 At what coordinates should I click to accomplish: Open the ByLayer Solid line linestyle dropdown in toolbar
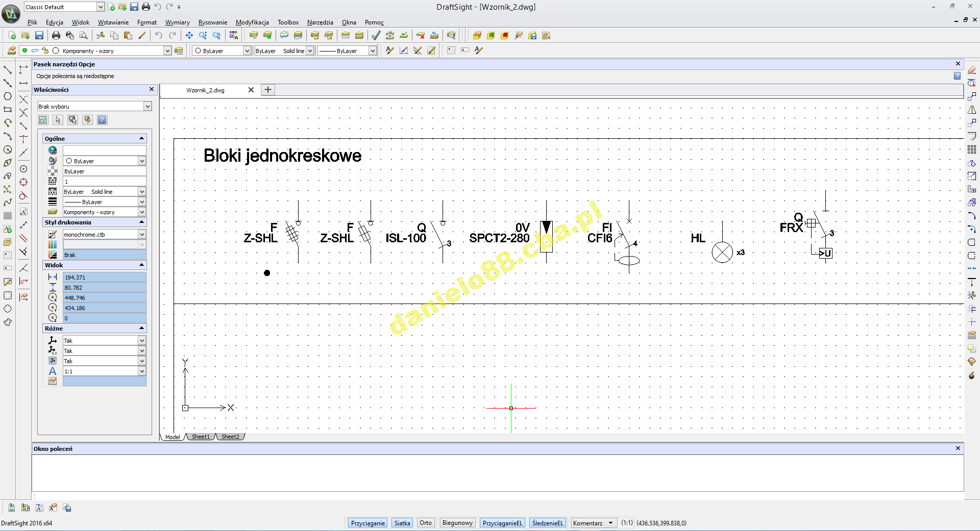pos(310,50)
